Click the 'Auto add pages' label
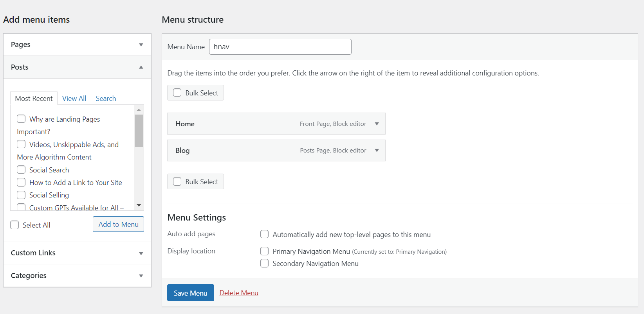Viewport: 644px width, 314px height. pos(191,234)
